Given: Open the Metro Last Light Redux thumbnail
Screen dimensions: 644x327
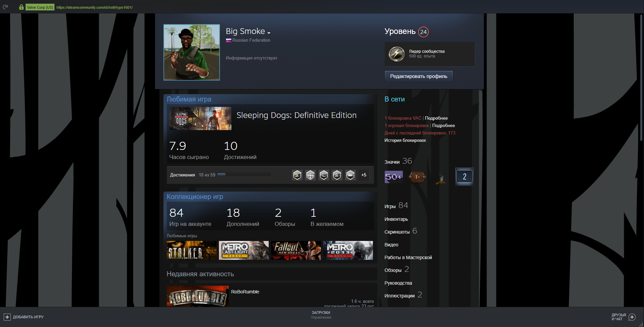Looking at the screenshot, I should tap(244, 250).
